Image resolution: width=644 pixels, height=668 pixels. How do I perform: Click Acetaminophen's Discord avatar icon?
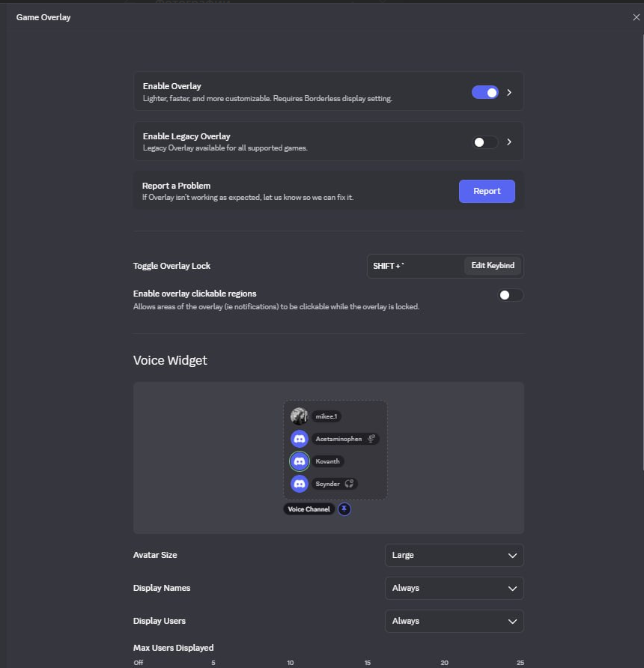click(299, 439)
